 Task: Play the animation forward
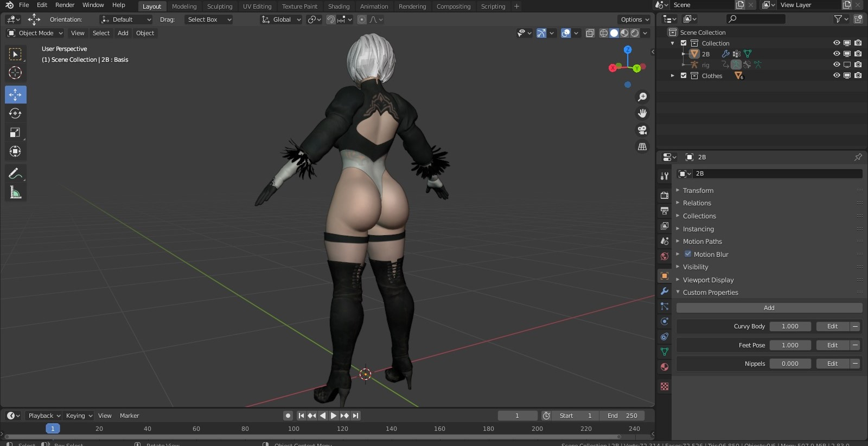334,416
